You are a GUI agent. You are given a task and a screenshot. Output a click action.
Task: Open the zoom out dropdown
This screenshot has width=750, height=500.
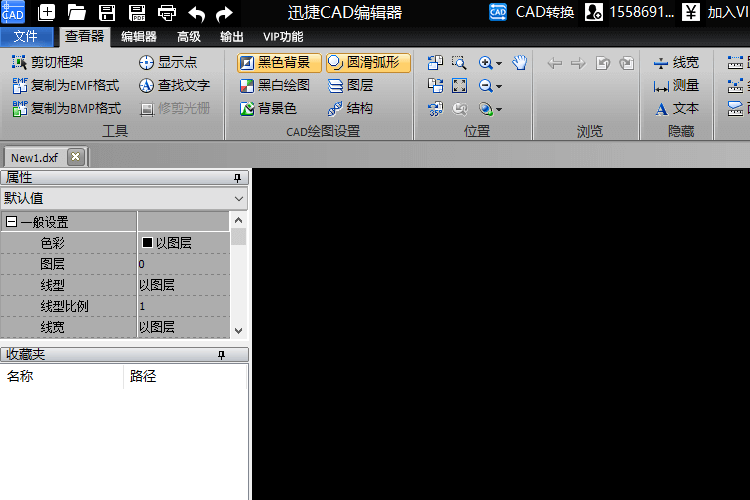tap(499, 86)
